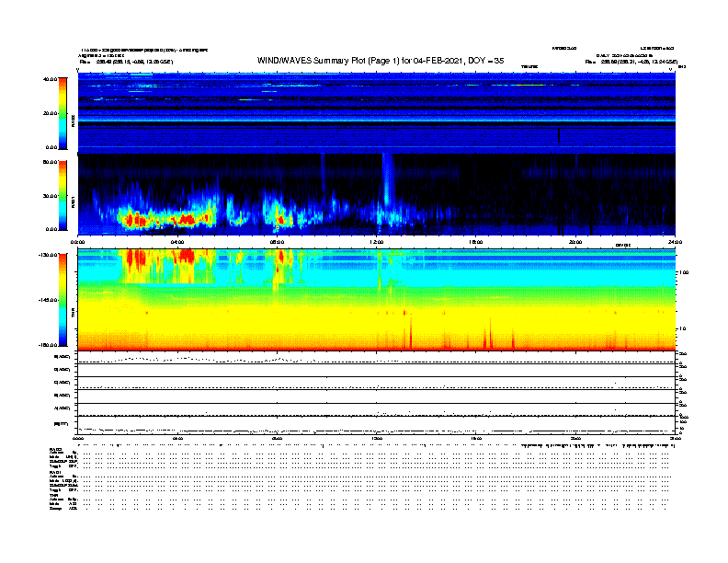The width and height of the screenshot is (728, 563).
Task: Click the -145.00 label on TNR color scale
Action: click(x=48, y=300)
